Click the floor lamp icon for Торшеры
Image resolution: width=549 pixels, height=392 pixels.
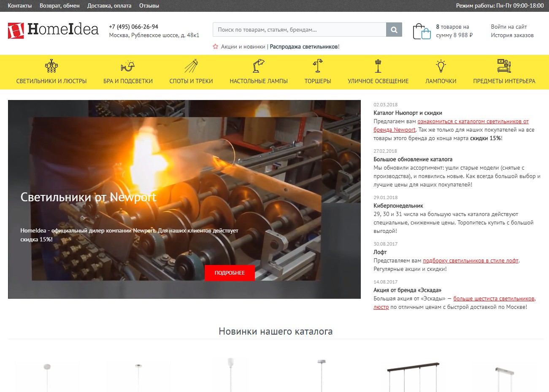[x=318, y=66]
